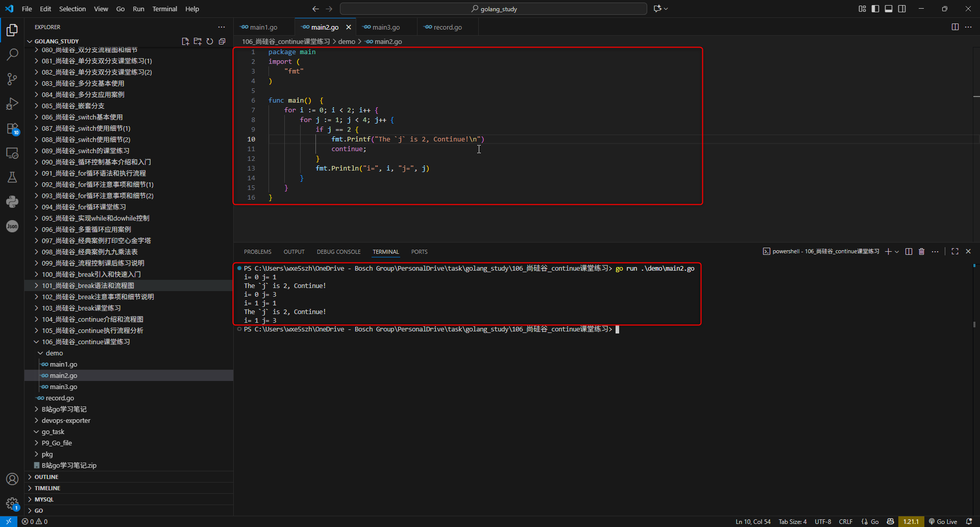This screenshot has height=527, width=980.
Task: Close the main2.go editor tab
Action: pos(349,27)
